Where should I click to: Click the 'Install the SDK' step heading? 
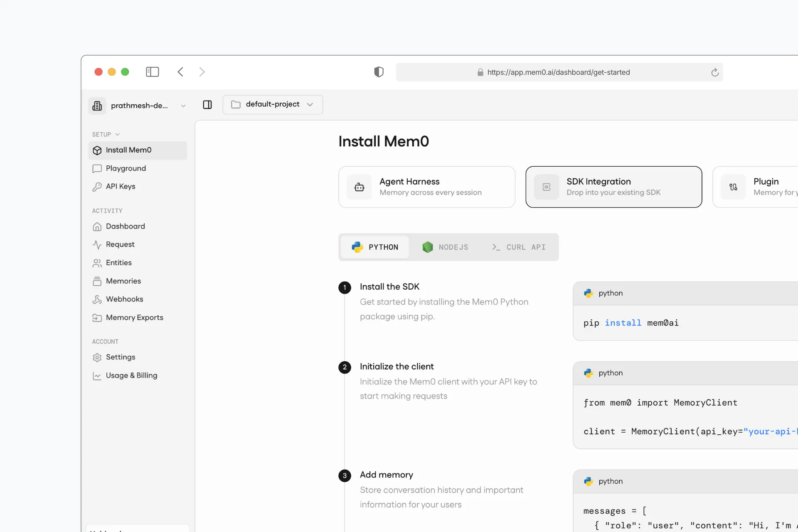(389, 287)
